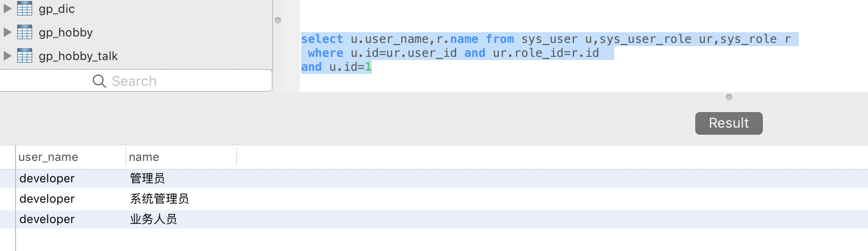This screenshot has width=868, height=251.
Task: Click the gp_hobby_talk table icon
Action: tap(25, 56)
